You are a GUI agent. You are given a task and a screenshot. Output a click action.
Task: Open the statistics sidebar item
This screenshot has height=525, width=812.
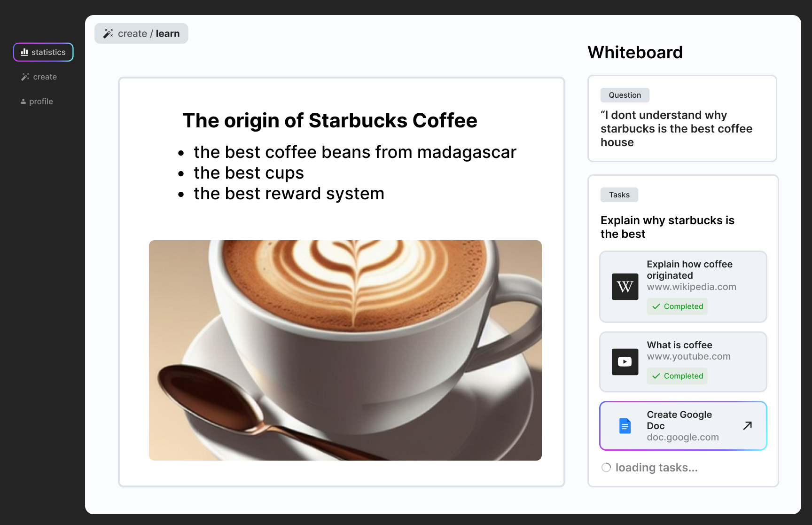coord(43,52)
